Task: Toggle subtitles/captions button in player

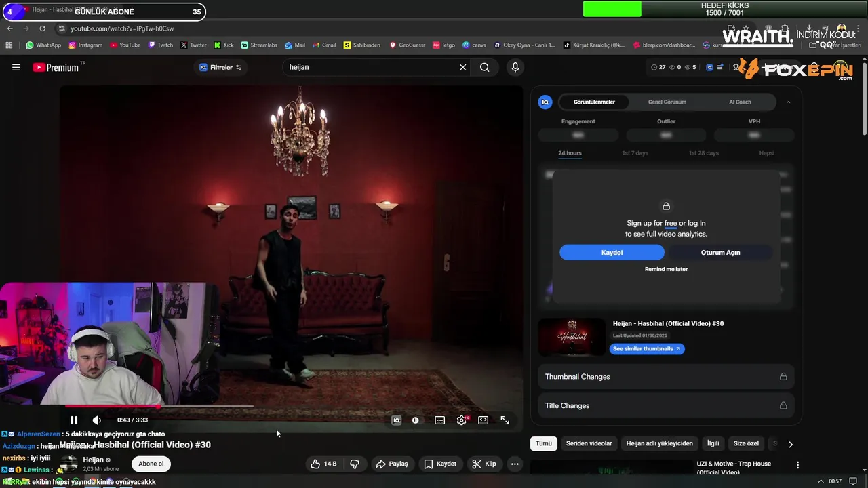Action: pos(440,420)
